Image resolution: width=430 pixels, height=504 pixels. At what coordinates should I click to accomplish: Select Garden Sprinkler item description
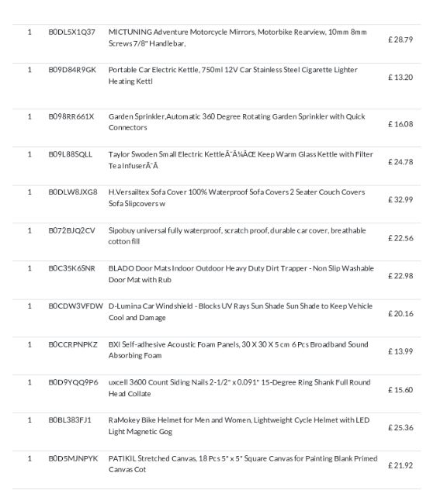tap(237, 123)
